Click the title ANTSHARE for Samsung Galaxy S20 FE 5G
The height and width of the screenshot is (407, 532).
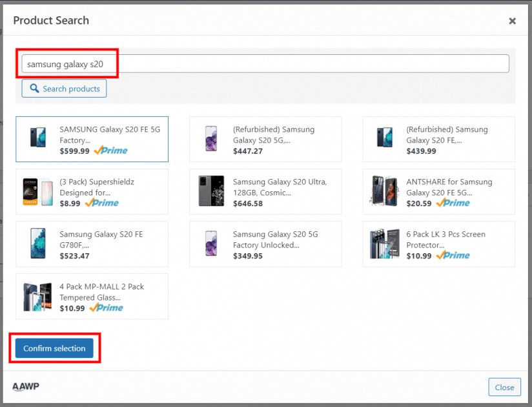(x=449, y=187)
